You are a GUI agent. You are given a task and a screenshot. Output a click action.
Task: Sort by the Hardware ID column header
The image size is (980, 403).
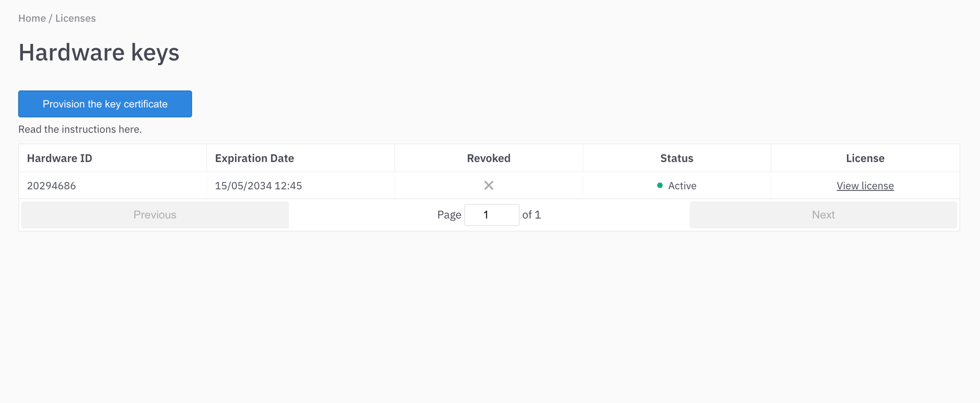[60, 158]
